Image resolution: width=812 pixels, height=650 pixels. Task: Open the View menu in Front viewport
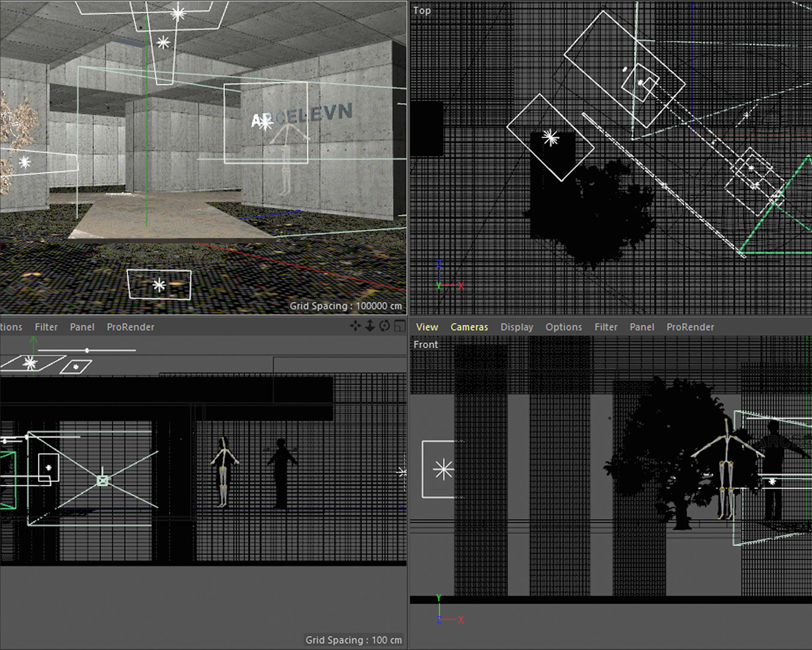tap(426, 327)
